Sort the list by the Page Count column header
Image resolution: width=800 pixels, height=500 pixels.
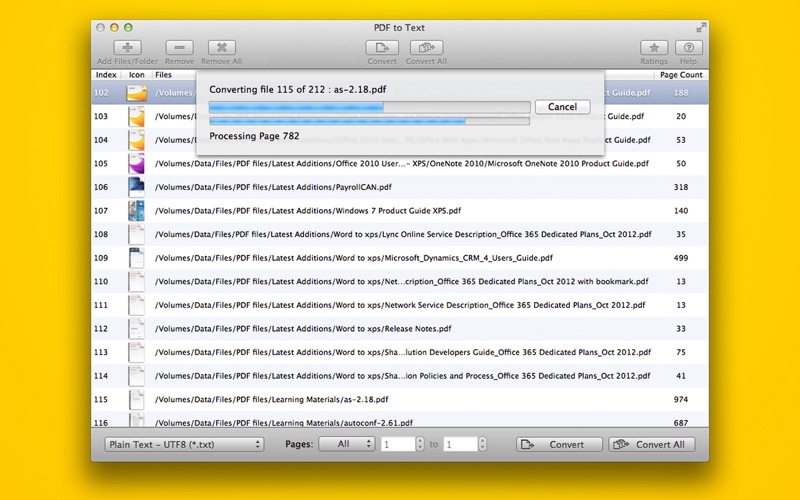pyautogui.click(x=680, y=75)
